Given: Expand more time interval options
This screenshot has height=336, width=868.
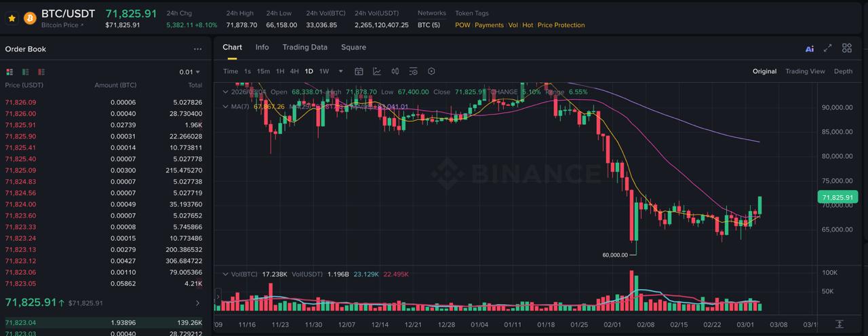Looking at the screenshot, I should (340, 71).
